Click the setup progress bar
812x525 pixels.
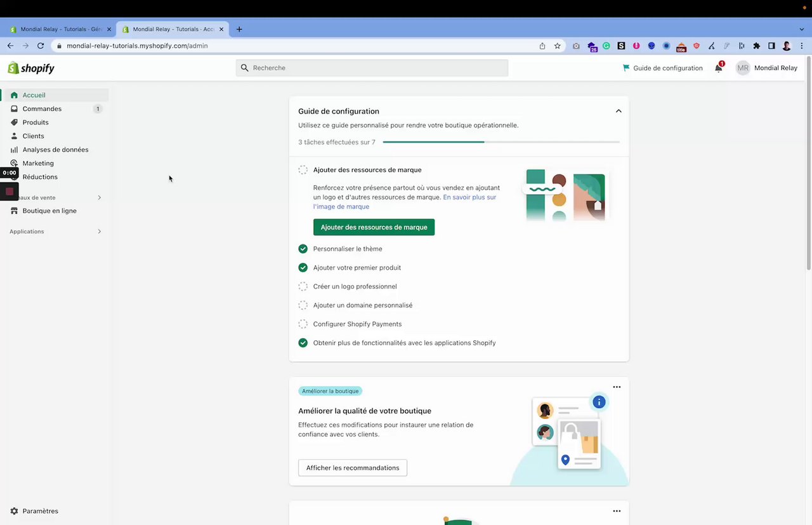501,142
